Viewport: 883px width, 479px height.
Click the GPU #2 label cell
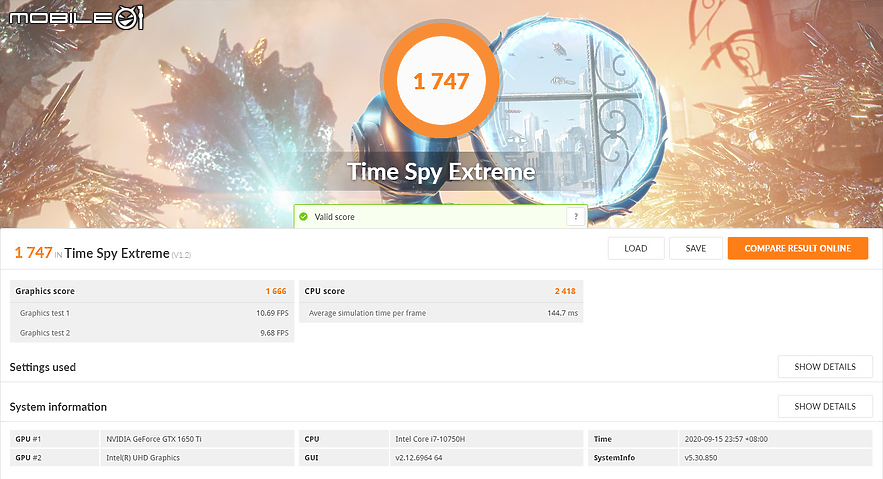click(55, 458)
